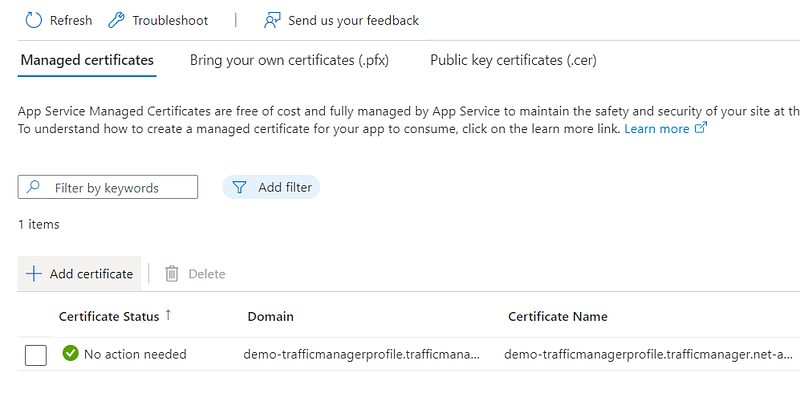
Task: Click the green No action needed checkmark
Action: [x=70, y=353]
